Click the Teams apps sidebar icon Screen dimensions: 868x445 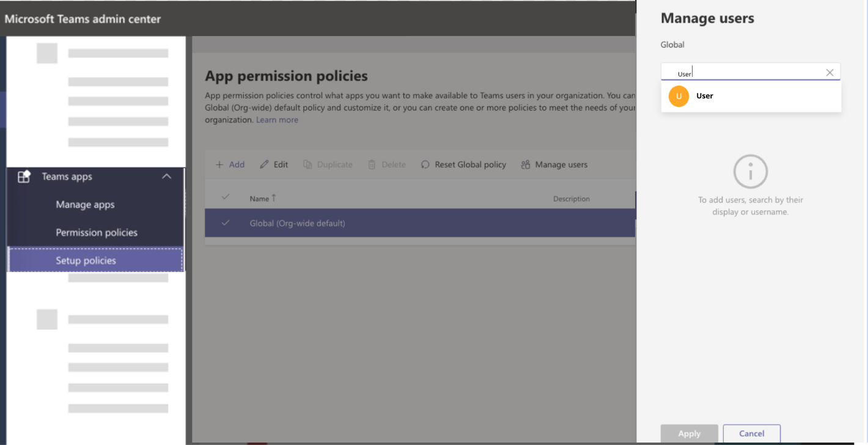coord(23,176)
